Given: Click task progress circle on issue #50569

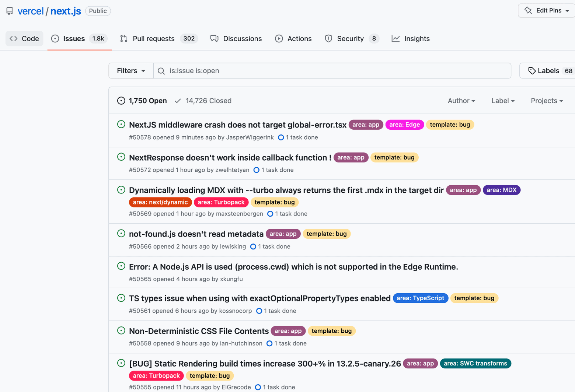Looking at the screenshot, I should pos(270,214).
